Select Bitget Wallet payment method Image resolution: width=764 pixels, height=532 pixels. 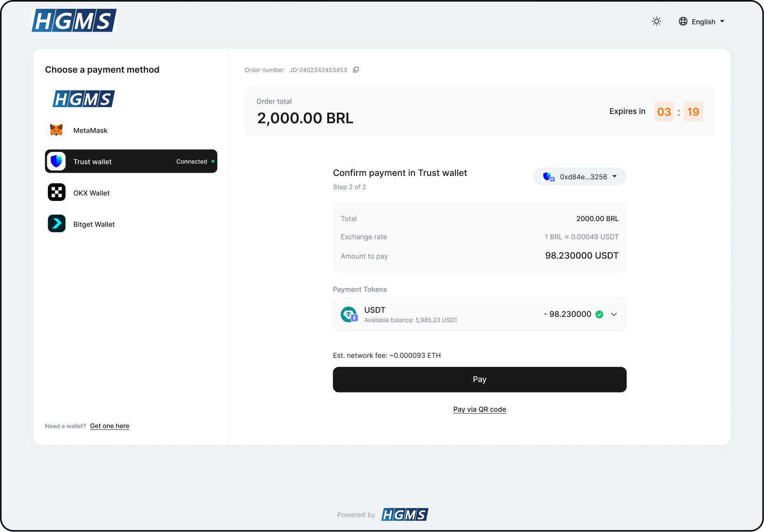(x=131, y=224)
